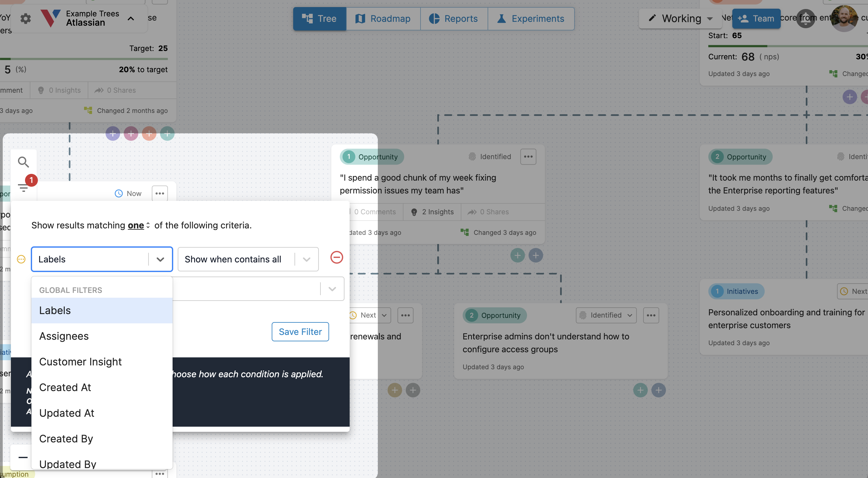Viewport: 868px width, 478px height.
Task: Click Opportunity tag on access groups card
Action: click(x=495, y=316)
